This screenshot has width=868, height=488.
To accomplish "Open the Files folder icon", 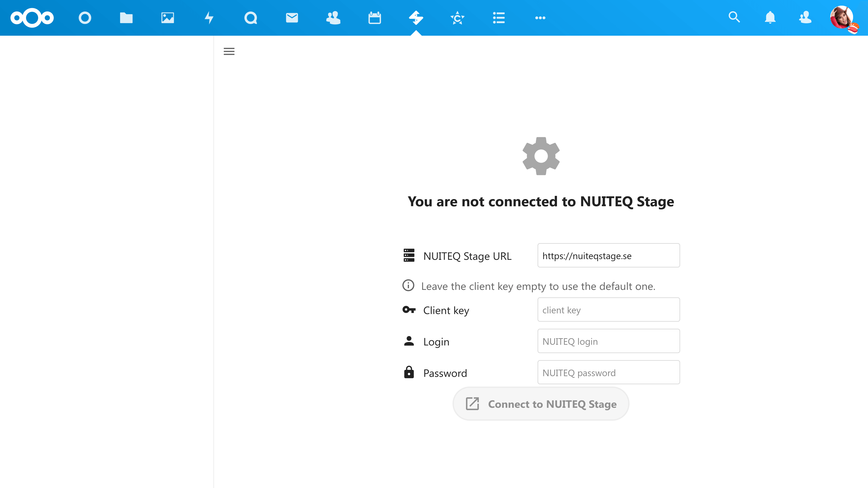I will (126, 18).
